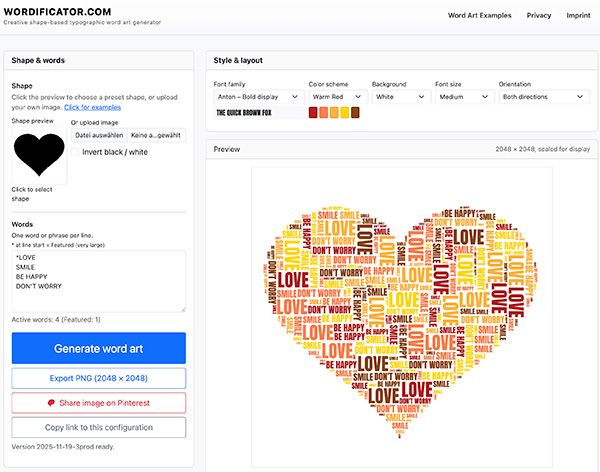Screen dimensions: 600x472
Task: Click the version status text
Action: tap(63, 447)
